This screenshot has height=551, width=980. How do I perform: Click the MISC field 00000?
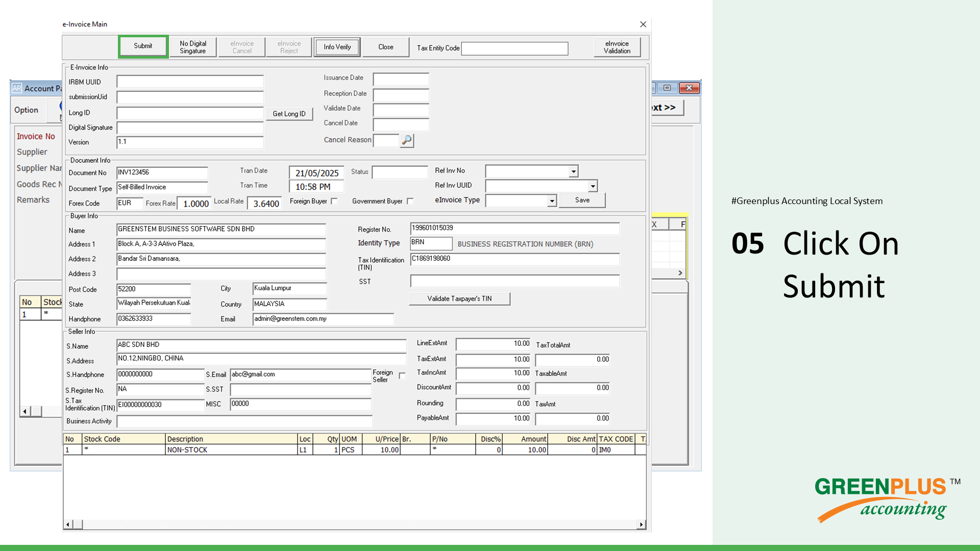click(301, 404)
